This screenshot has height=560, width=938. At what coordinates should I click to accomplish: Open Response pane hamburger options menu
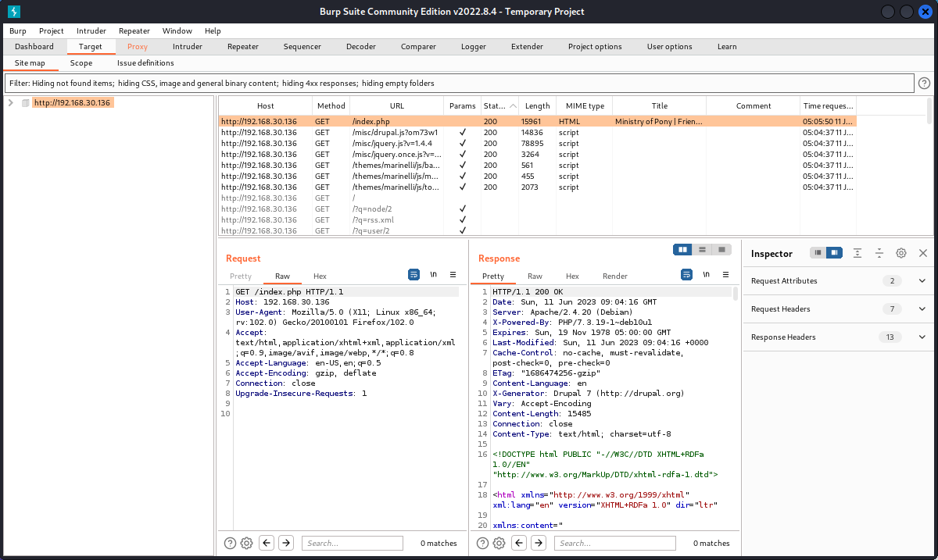[x=725, y=275]
